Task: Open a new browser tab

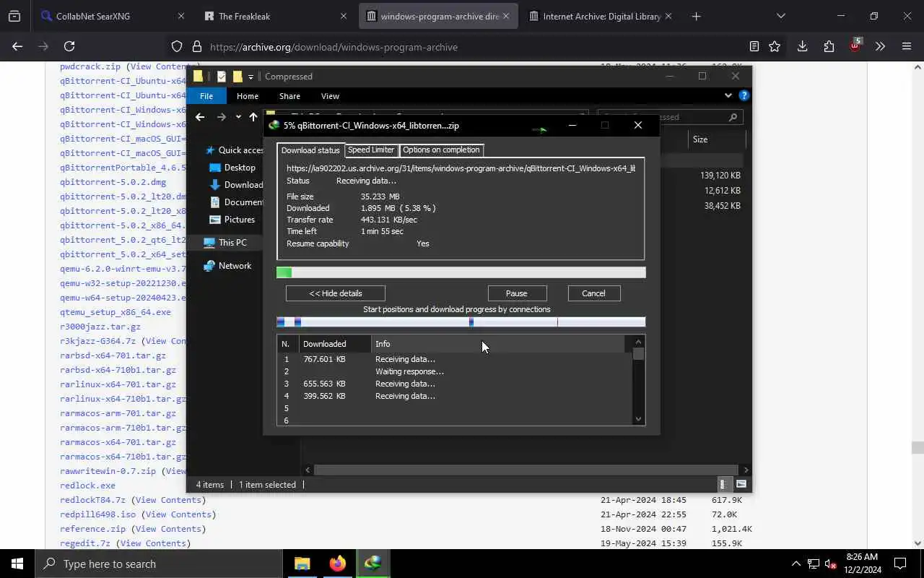Action: click(696, 16)
